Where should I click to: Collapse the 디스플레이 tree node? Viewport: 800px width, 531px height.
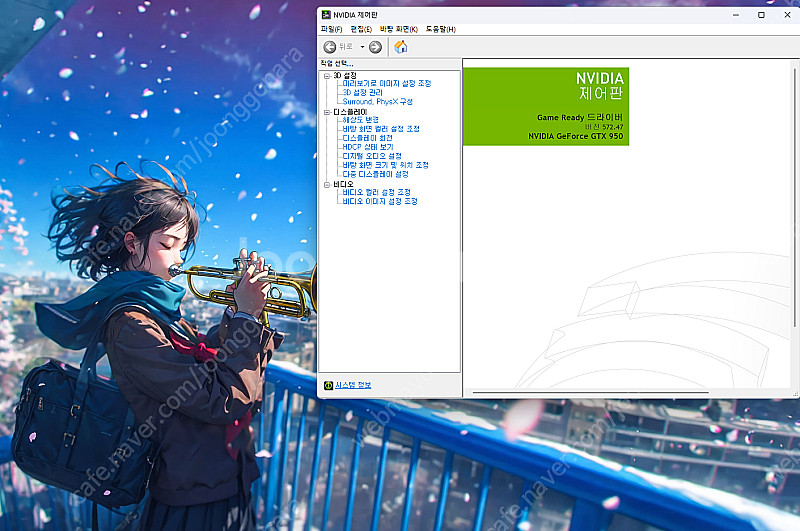(x=327, y=112)
